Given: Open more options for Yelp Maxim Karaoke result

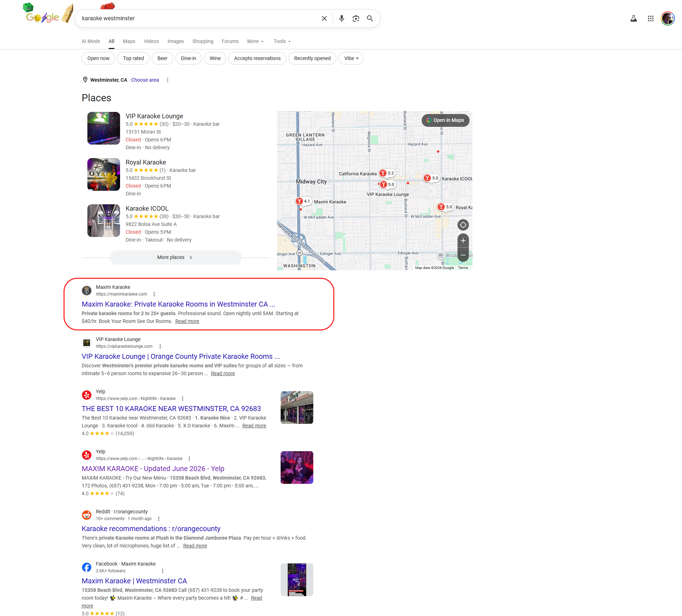Looking at the screenshot, I should [189, 459].
